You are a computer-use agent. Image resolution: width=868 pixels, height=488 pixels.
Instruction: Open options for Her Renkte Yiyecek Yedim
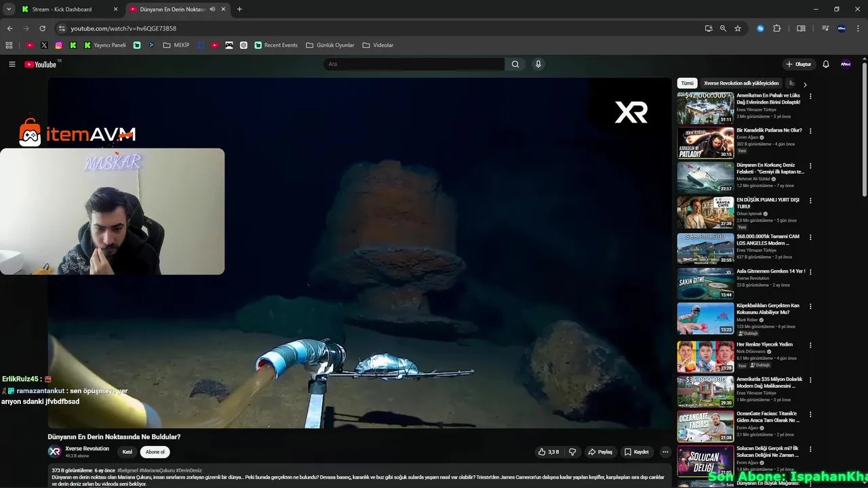pos(810,345)
